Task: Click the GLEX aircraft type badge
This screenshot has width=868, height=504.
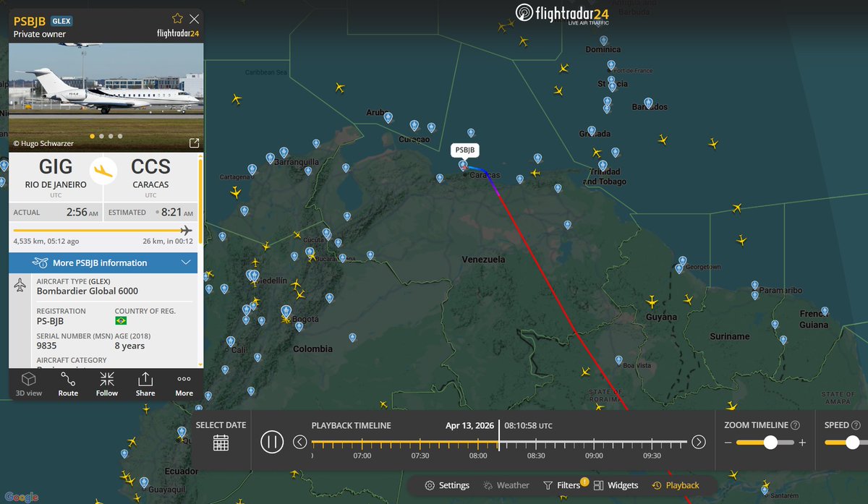Action: point(61,21)
